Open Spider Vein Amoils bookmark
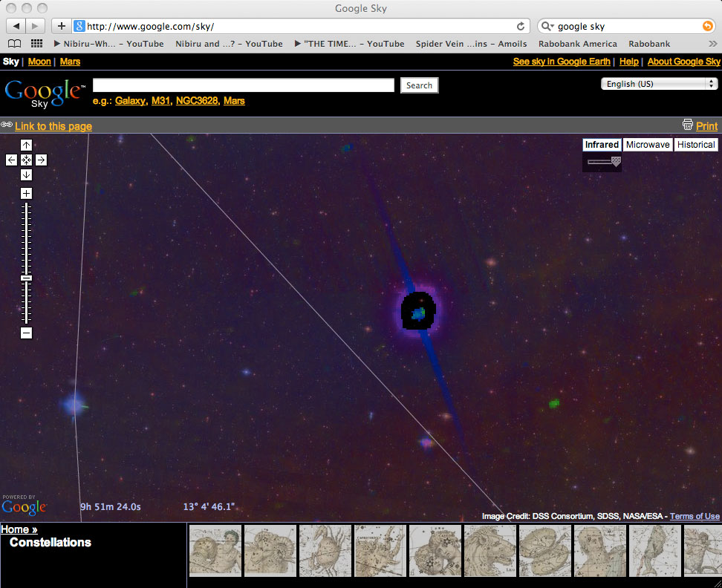The image size is (722, 588). [471, 44]
